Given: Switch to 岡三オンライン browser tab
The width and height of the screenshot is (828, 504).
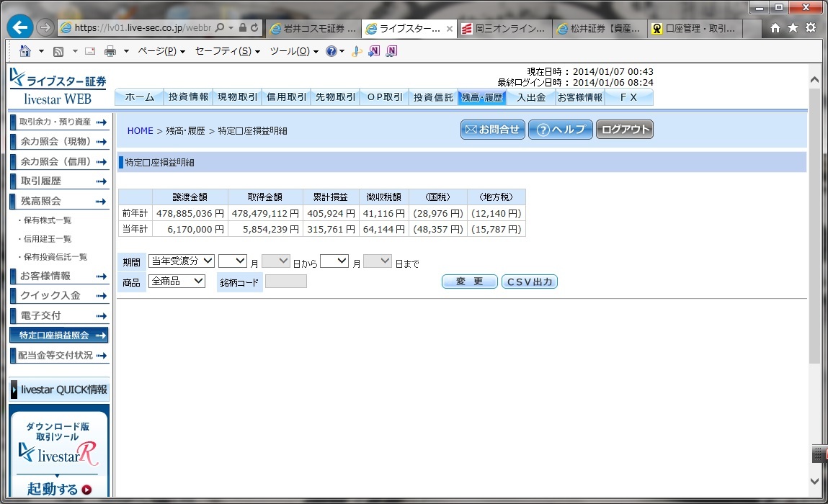Looking at the screenshot, I should [505, 29].
